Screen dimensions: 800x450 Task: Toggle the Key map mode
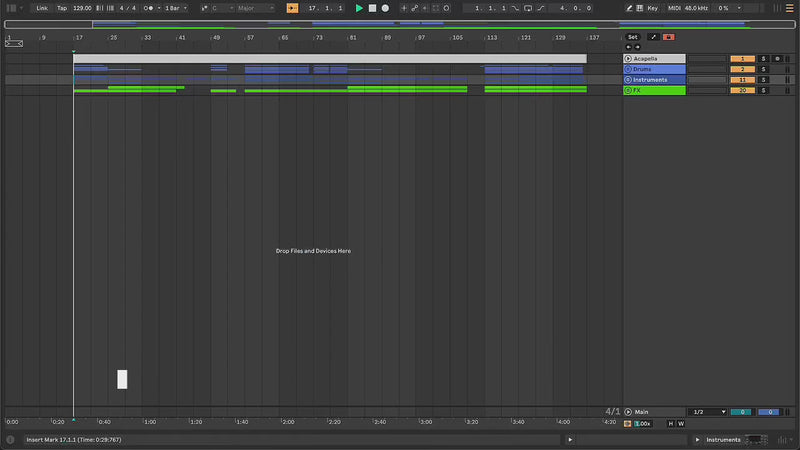coord(653,8)
